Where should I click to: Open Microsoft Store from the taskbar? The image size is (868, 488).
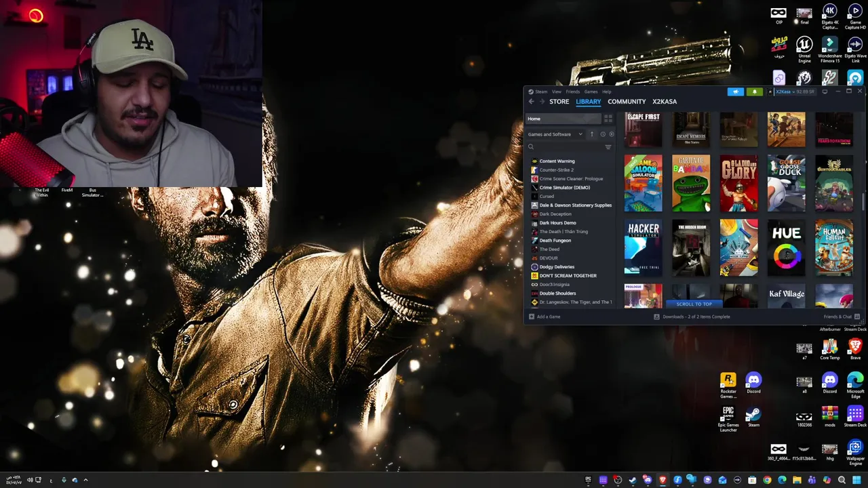tap(752, 480)
